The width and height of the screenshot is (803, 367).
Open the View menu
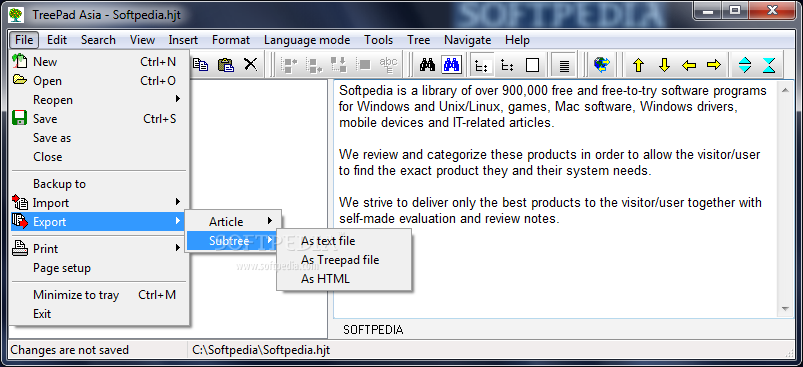pos(142,40)
